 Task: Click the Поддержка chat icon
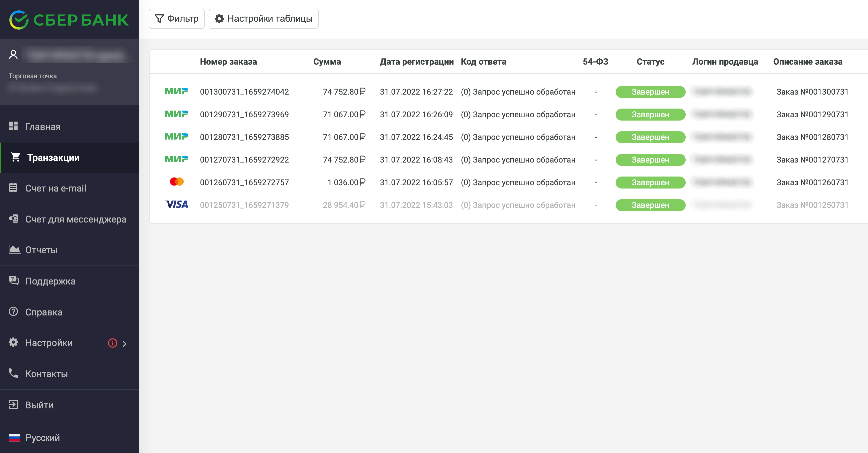pos(13,280)
